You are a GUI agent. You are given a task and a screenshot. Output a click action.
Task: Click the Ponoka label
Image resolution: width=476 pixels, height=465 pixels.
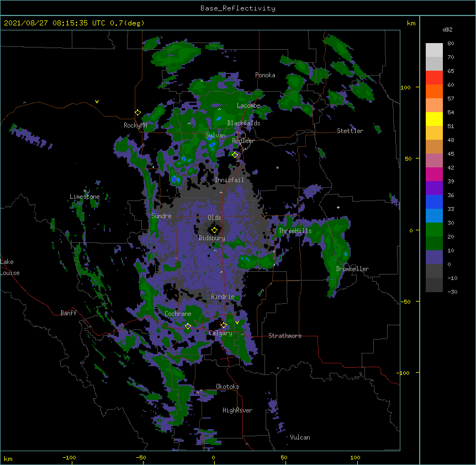click(265, 75)
